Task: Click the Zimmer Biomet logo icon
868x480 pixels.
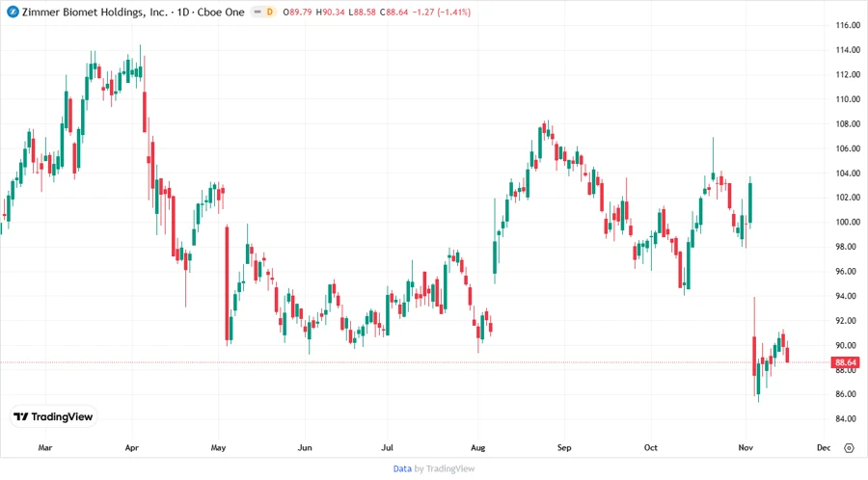Action: point(13,12)
